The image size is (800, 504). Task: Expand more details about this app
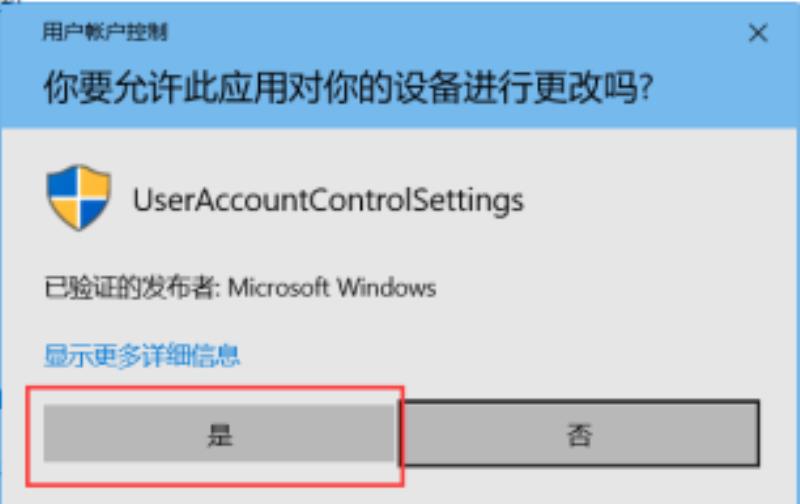pos(141,356)
